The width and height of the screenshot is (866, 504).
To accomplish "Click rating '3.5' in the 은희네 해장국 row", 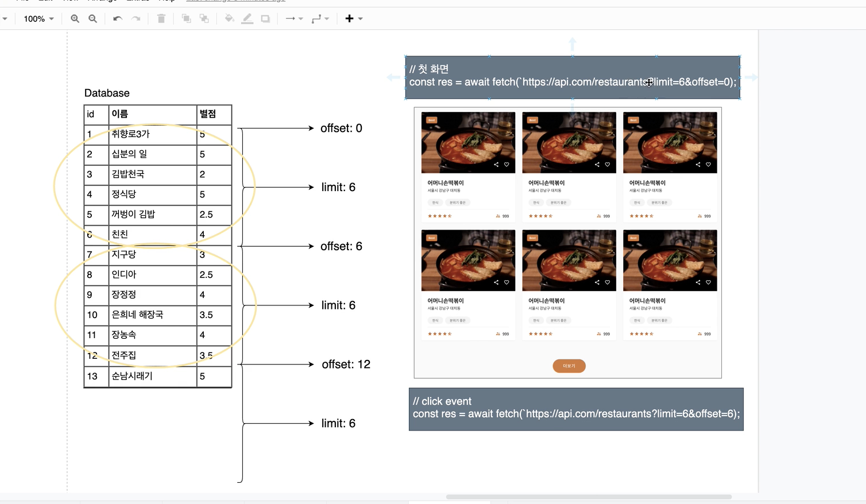I will (x=214, y=315).
